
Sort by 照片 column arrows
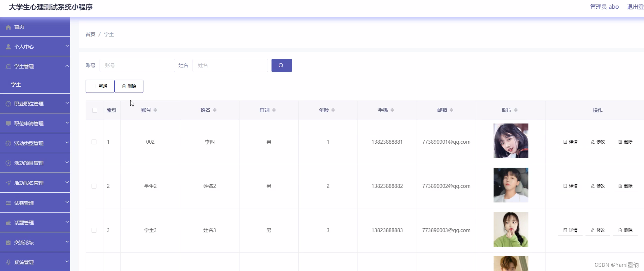(x=516, y=110)
